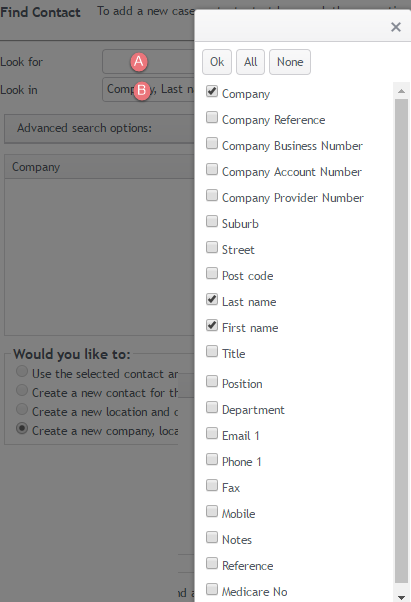
Task: Click the Look for input field
Action: click(148, 61)
